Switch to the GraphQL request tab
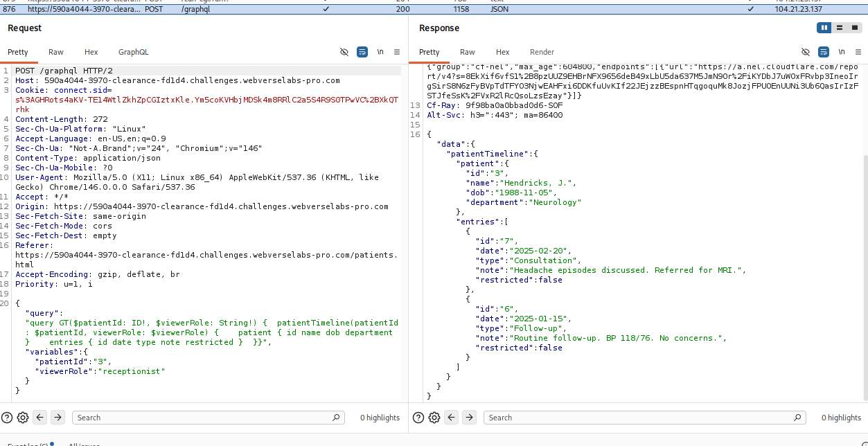The height and width of the screenshot is (446, 868). 134,52
